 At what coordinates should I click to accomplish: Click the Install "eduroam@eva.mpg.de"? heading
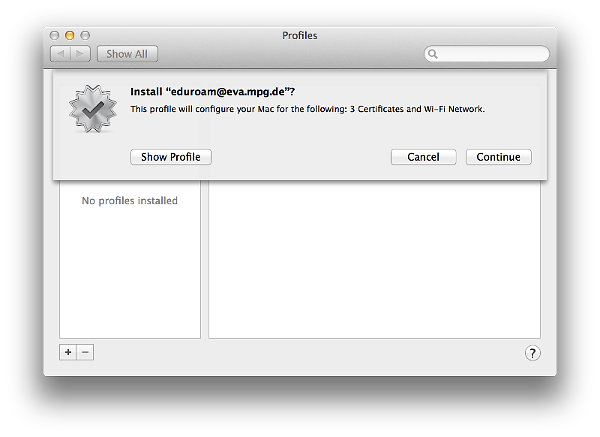point(213,92)
